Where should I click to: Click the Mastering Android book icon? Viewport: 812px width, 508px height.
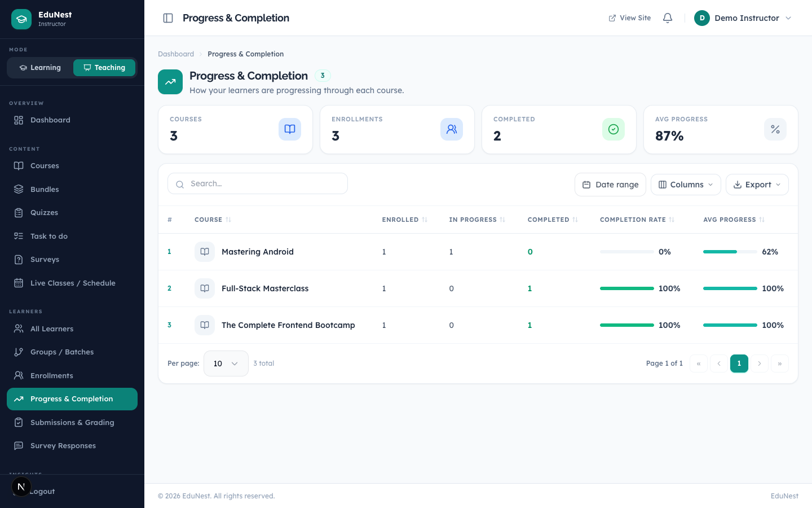click(x=205, y=252)
